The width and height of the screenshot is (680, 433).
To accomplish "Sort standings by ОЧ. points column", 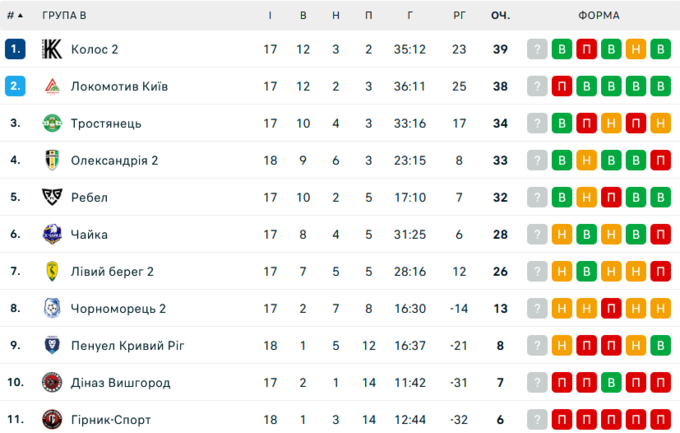I will point(500,15).
